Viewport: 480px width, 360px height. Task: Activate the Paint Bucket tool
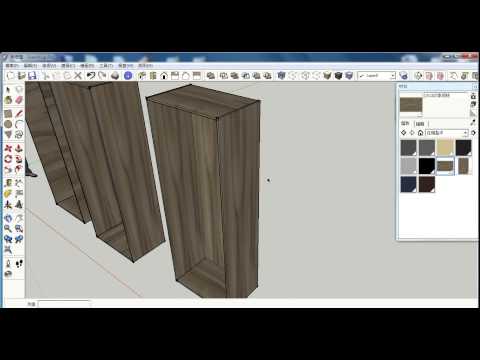click(x=8, y=100)
